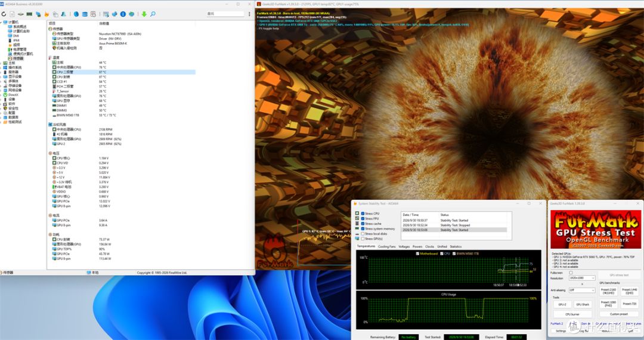The height and width of the screenshot is (340, 644).
Task: Click the flame stability test toolbar icon
Action: pyautogui.click(x=47, y=14)
